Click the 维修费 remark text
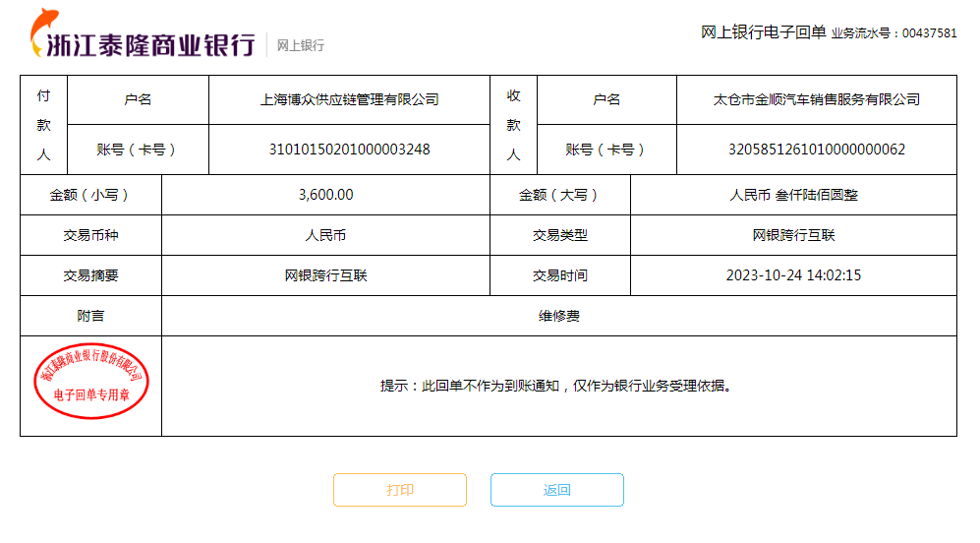This screenshot has width=980, height=543. 558,316
